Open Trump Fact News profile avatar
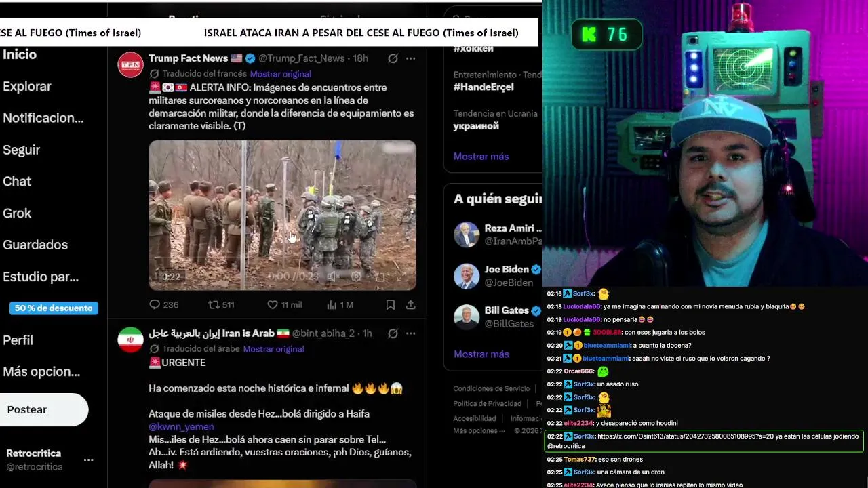The width and height of the screenshot is (868, 488). [131, 65]
